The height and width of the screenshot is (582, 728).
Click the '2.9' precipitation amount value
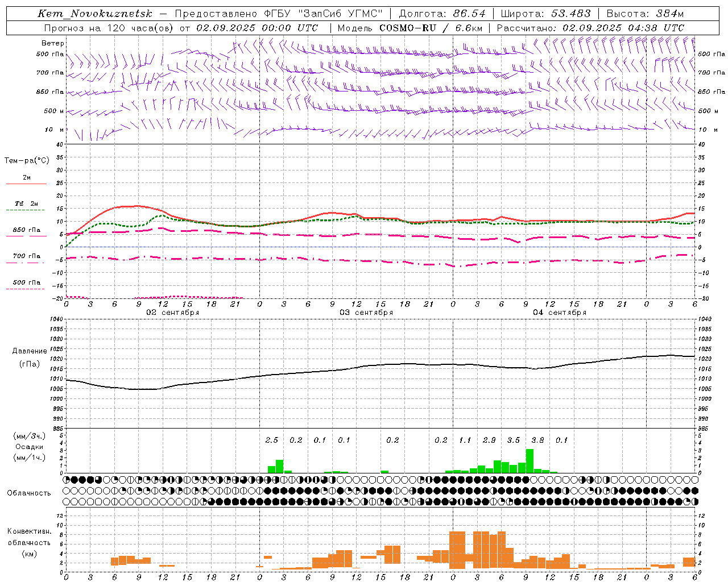(x=489, y=440)
